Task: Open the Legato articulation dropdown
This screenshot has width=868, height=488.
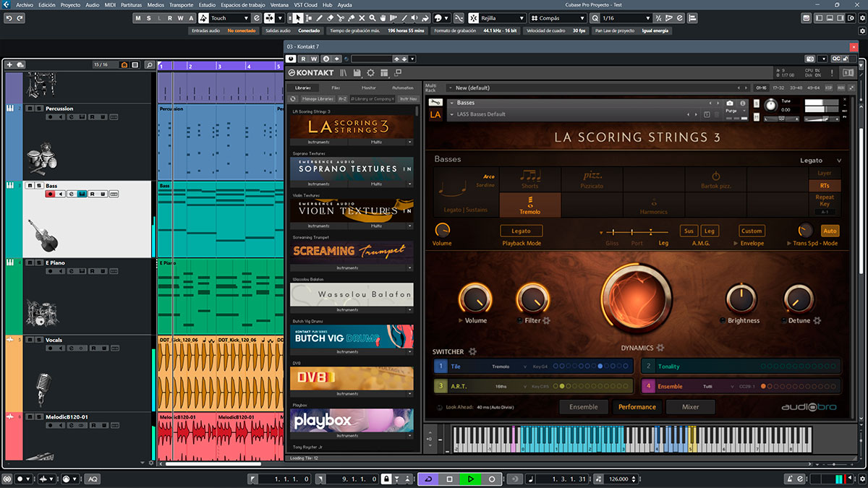Action: coord(821,160)
